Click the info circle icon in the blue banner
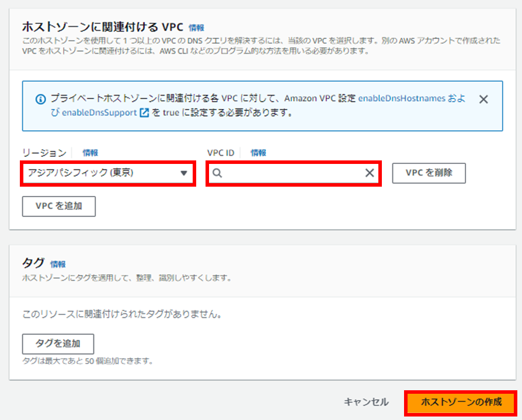The width and height of the screenshot is (522, 420). 39,99
